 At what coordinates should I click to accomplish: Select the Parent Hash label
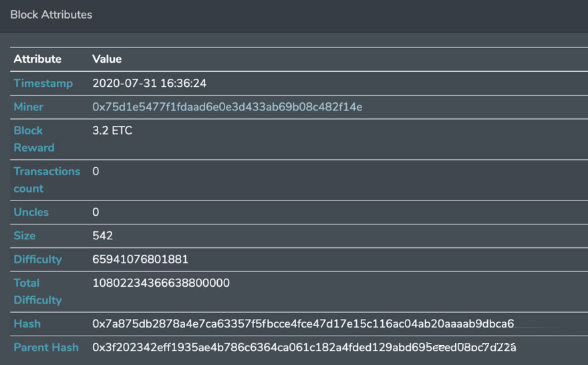[46, 348]
